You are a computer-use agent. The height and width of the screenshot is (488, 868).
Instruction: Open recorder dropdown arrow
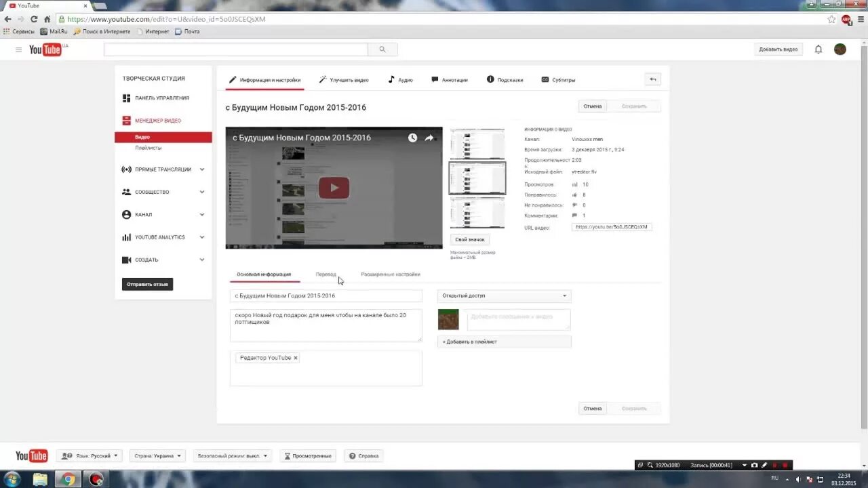(745, 465)
